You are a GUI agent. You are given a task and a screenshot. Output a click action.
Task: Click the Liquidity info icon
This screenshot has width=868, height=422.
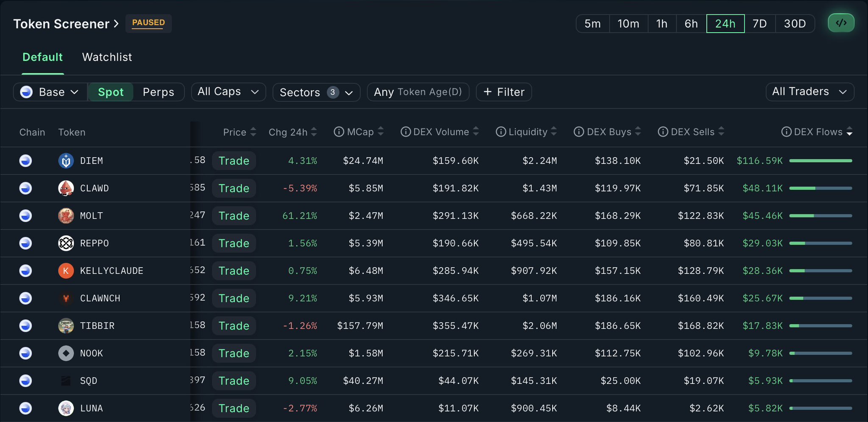click(x=501, y=132)
